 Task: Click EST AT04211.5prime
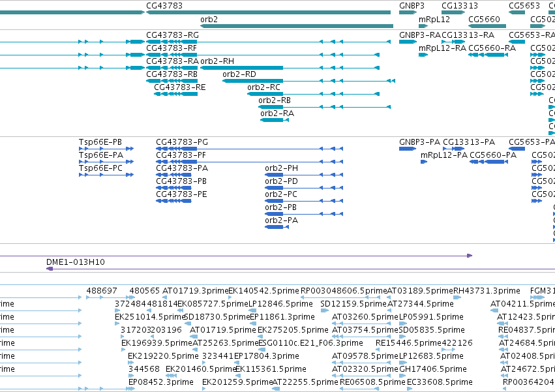click(x=522, y=304)
